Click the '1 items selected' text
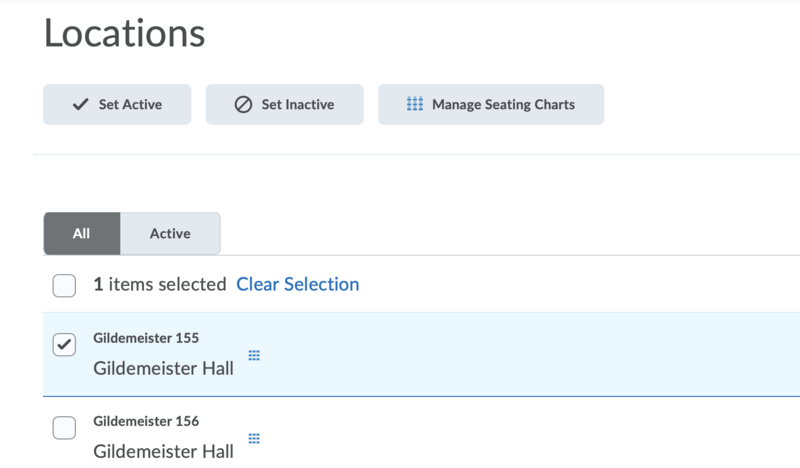This screenshot has width=800, height=468. (160, 284)
